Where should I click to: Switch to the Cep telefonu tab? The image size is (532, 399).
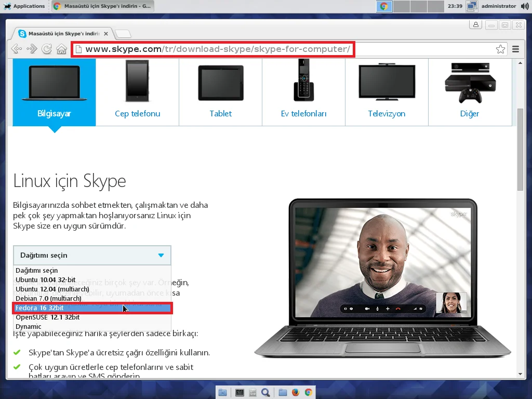[137, 92]
